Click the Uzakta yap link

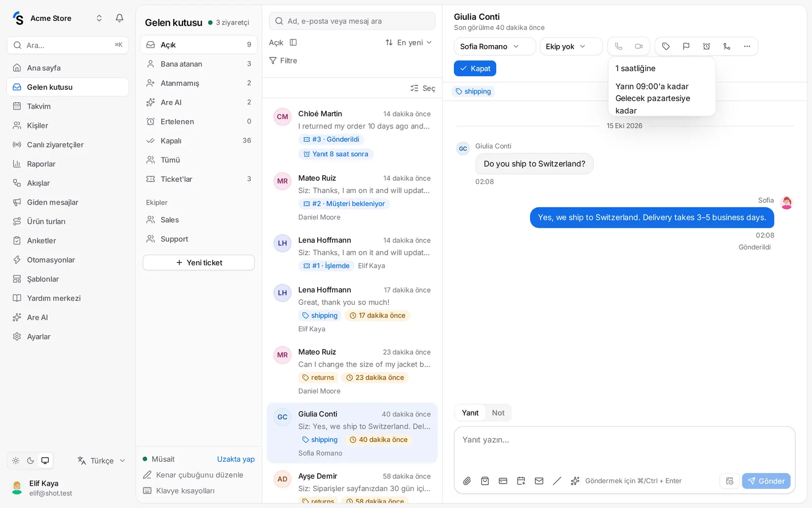(x=236, y=459)
